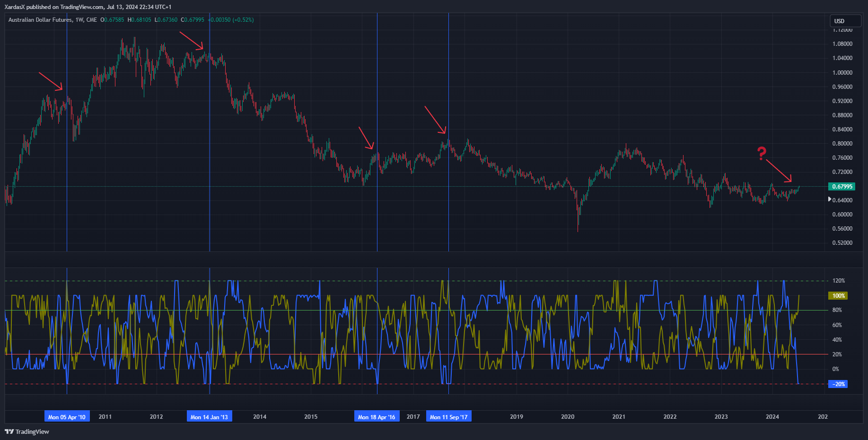Click the 0.56000 price axis label
The height and width of the screenshot is (440, 868).
[x=842, y=229]
